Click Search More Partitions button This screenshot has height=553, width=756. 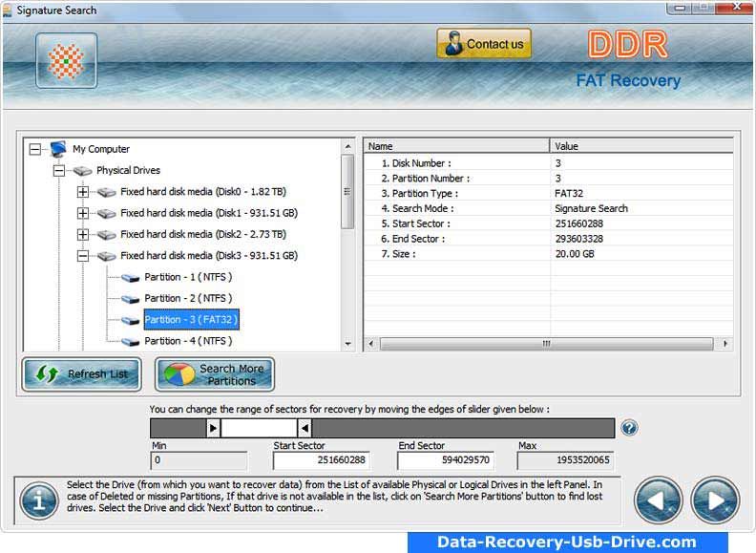tap(215, 374)
